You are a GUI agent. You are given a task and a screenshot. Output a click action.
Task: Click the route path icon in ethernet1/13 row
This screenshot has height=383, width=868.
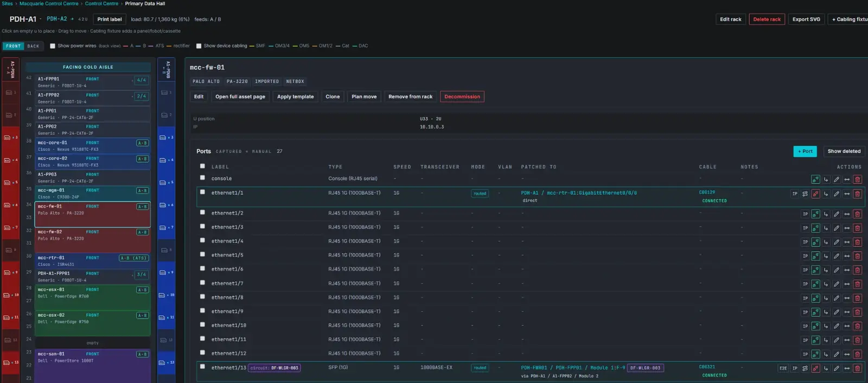tap(805, 368)
